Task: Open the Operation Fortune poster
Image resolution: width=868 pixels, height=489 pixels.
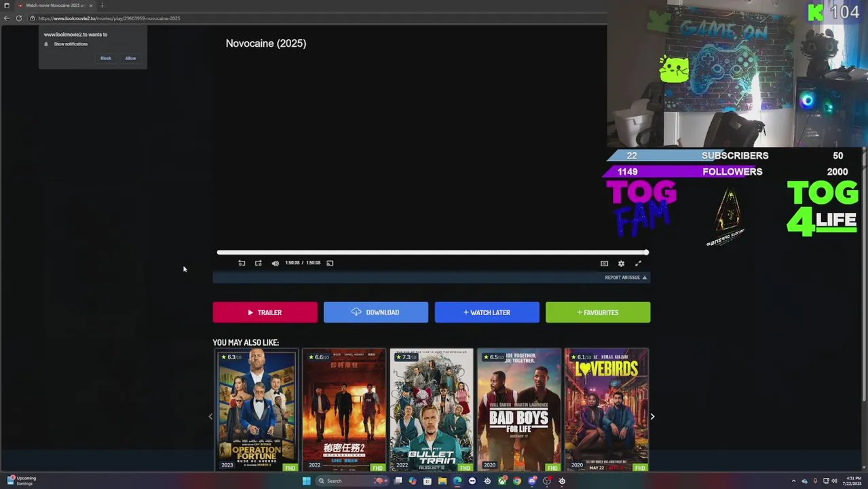Action: coord(257,410)
